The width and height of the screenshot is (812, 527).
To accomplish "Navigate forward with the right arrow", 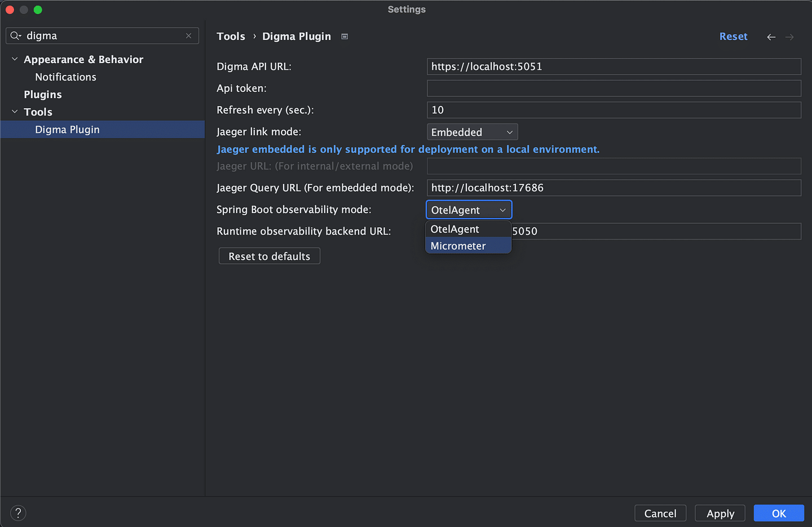I will [x=789, y=37].
